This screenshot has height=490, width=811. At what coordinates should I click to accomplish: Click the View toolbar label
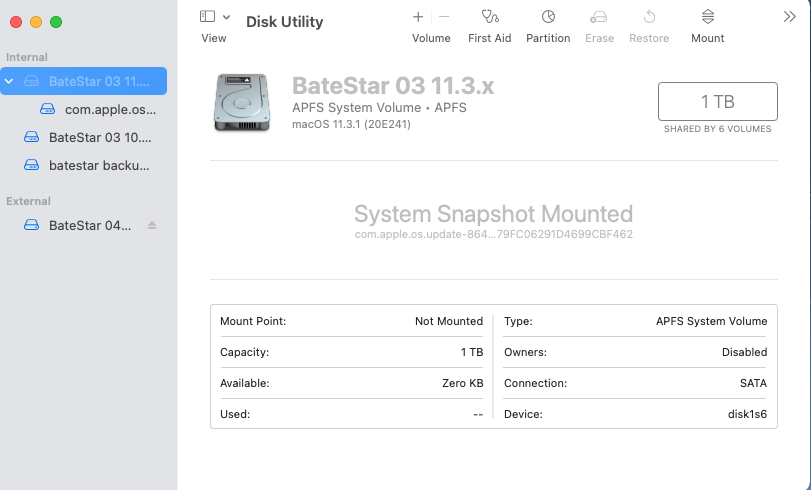(214, 38)
